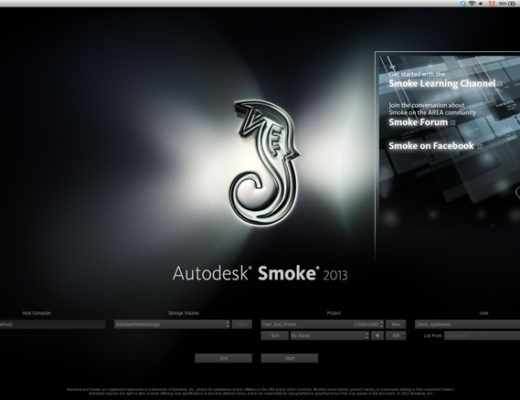The image size is (520, 400).
Task: Click the red icon in the menu bar
Action: [491, 3]
